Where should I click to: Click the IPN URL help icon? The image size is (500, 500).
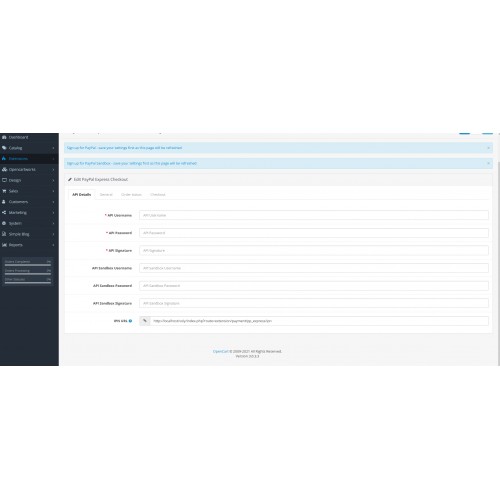click(x=130, y=321)
